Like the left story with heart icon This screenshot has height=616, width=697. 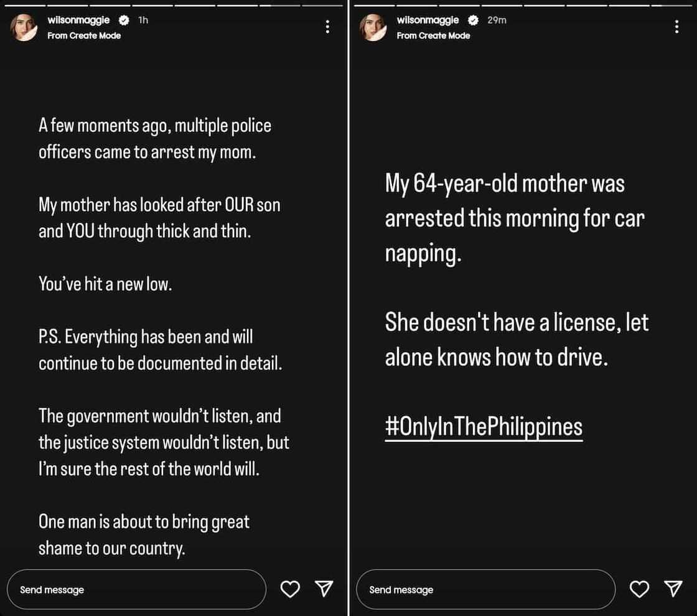tap(290, 589)
